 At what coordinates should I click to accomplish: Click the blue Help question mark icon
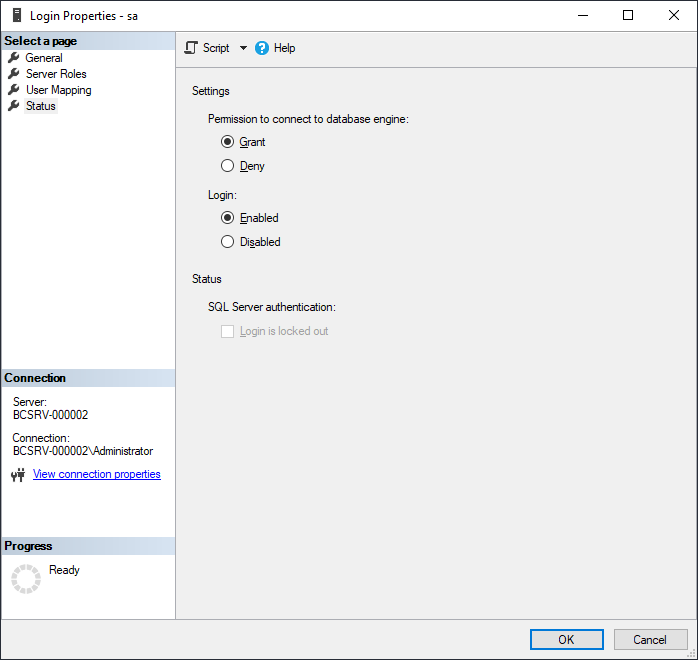pyautogui.click(x=262, y=48)
